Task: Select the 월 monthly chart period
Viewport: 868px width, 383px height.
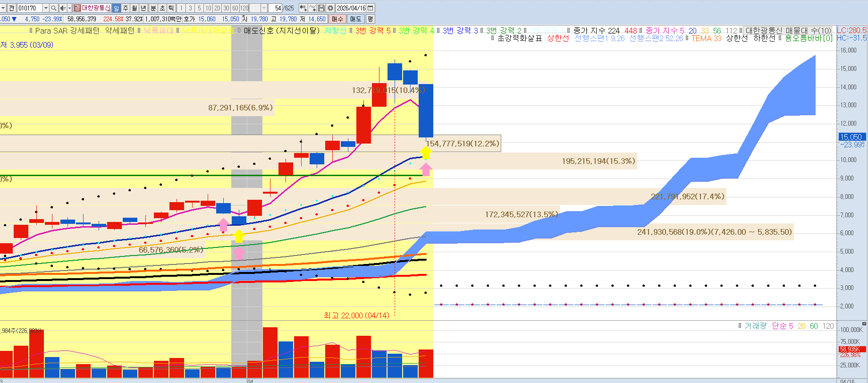Action: pos(135,8)
